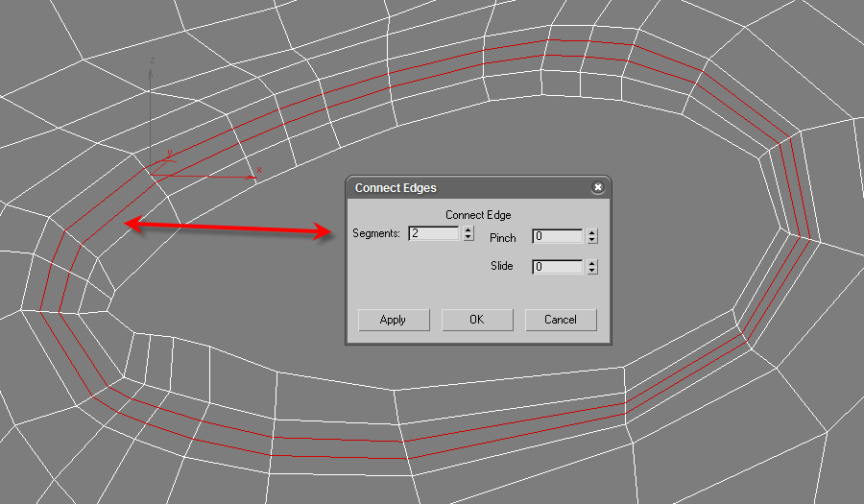Cancel the Connect Edges operation
This screenshot has width=864, height=504.
561,320
